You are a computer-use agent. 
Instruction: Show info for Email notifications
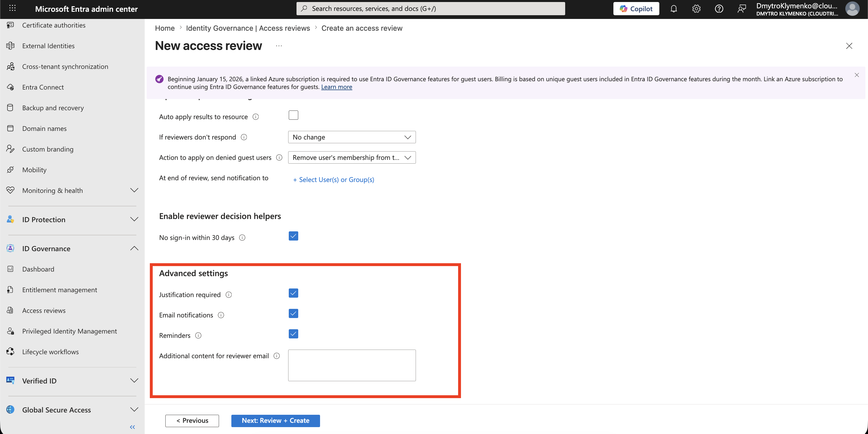pos(221,315)
